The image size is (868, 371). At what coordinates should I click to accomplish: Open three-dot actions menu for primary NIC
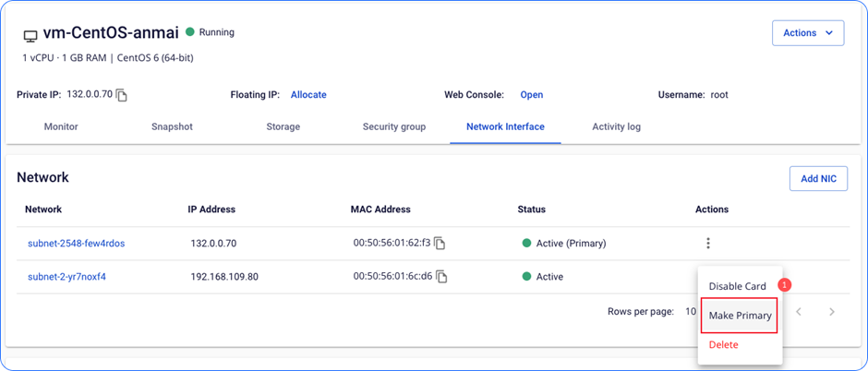click(x=708, y=244)
